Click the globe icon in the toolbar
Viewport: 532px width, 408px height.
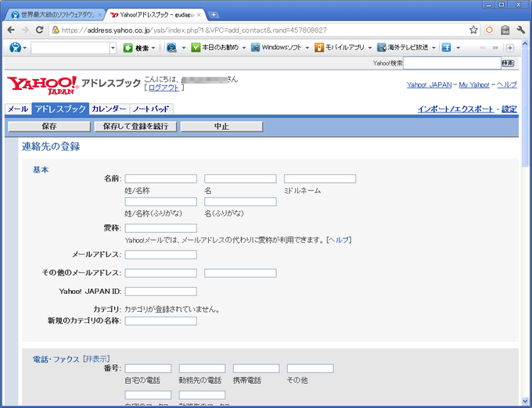(172, 48)
